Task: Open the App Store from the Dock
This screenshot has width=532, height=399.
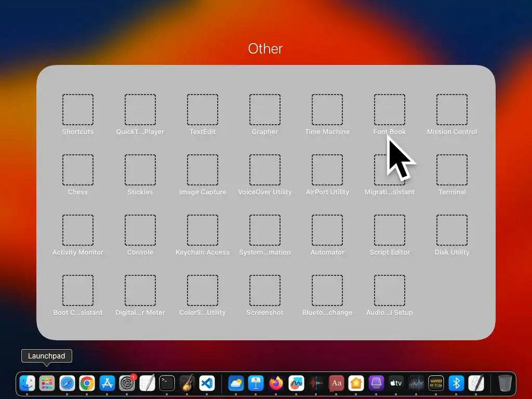Action: pyautogui.click(x=107, y=383)
